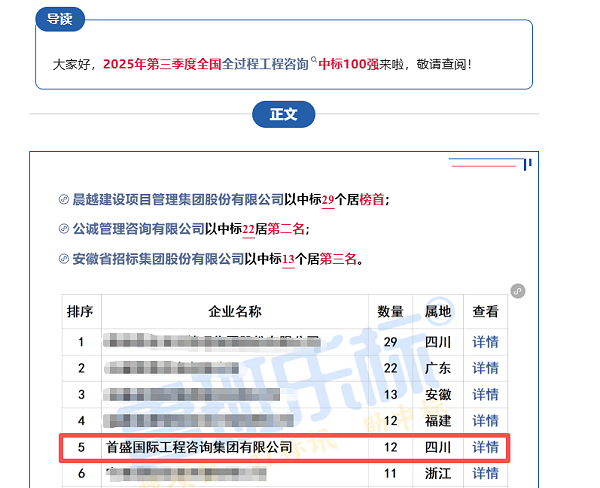This screenshot has width=600, height=488.
Task: Open 公诚管理咨询有限公司 company link
Action: 138,229
